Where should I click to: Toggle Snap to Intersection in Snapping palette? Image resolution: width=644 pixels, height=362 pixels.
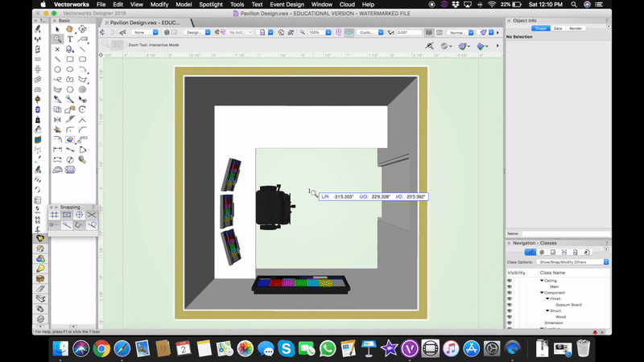[92, 215]
